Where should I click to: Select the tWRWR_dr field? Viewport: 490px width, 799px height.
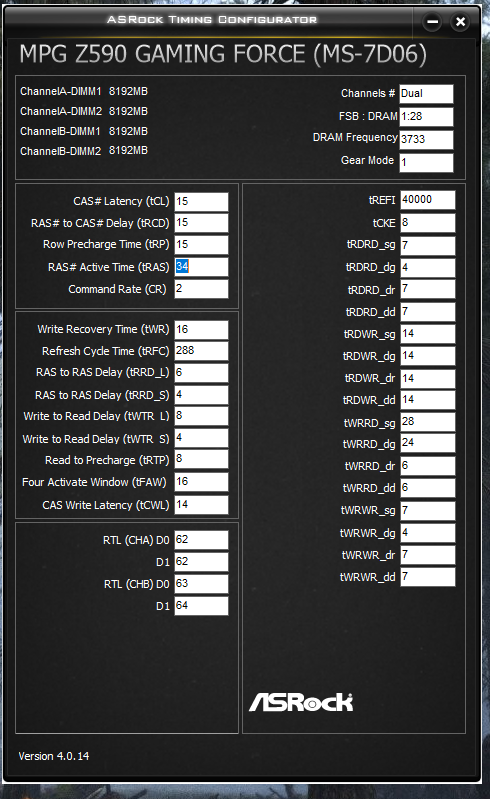(x=428, y=555)
